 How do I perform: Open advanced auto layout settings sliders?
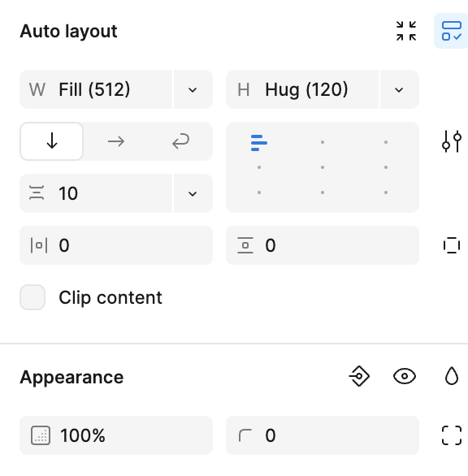coord(452,141)
